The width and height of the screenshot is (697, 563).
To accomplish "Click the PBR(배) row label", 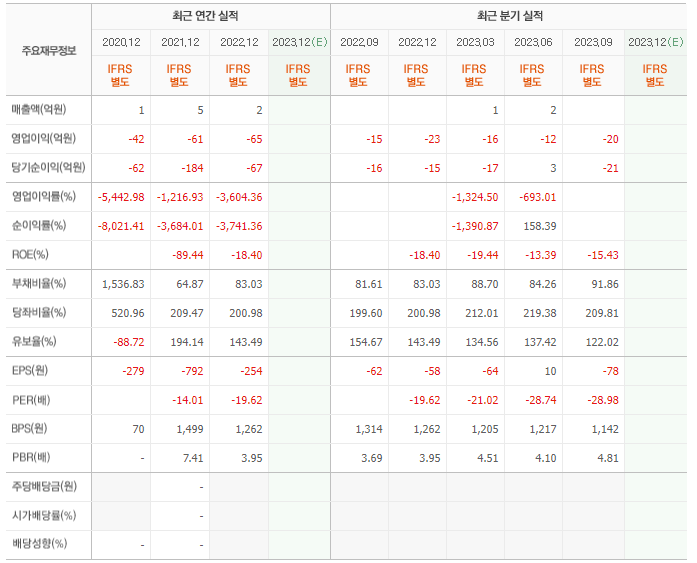I will tap(31, 457).
